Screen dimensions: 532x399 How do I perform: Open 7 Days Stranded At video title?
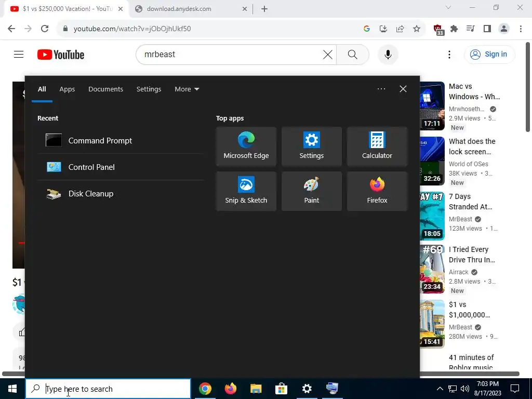pyautogui.click(x=471, y=202)
